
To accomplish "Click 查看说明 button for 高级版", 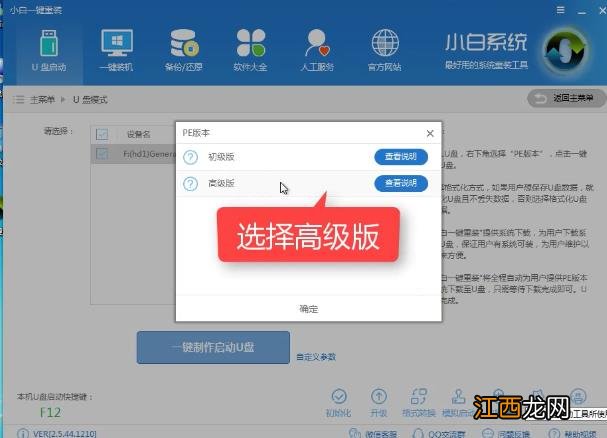I will pyautogui.click(x=401, y=183).
